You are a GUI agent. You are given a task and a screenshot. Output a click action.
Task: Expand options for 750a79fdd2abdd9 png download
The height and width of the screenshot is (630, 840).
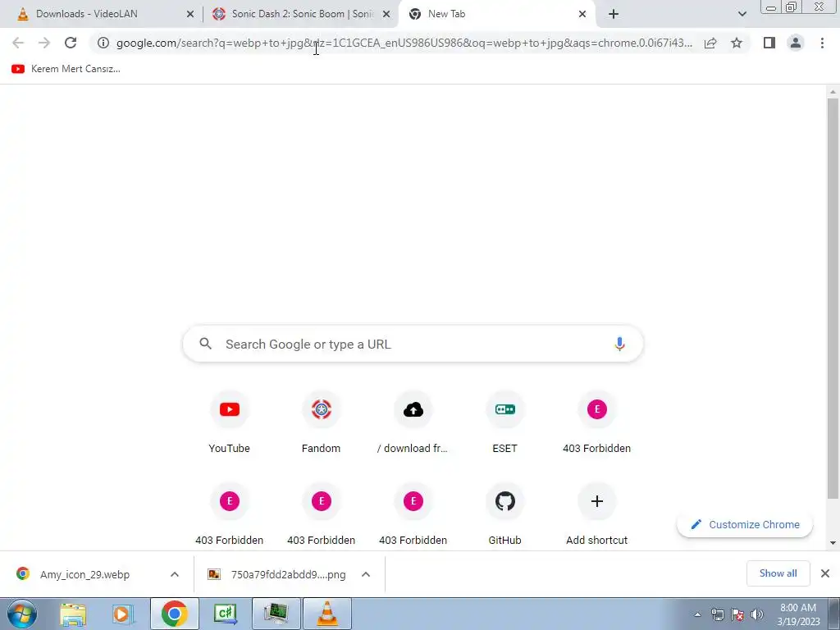366,574
